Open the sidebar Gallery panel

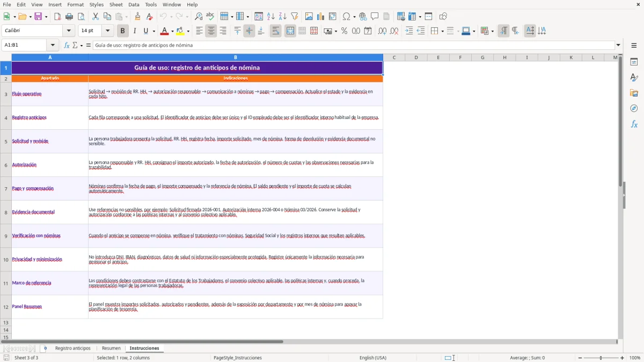(634, 93)
